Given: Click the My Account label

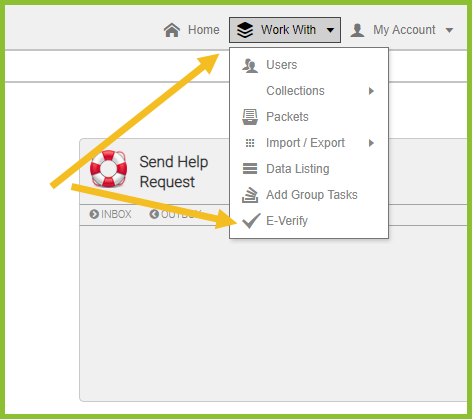Looking at the screenshot, I should 404,30.
